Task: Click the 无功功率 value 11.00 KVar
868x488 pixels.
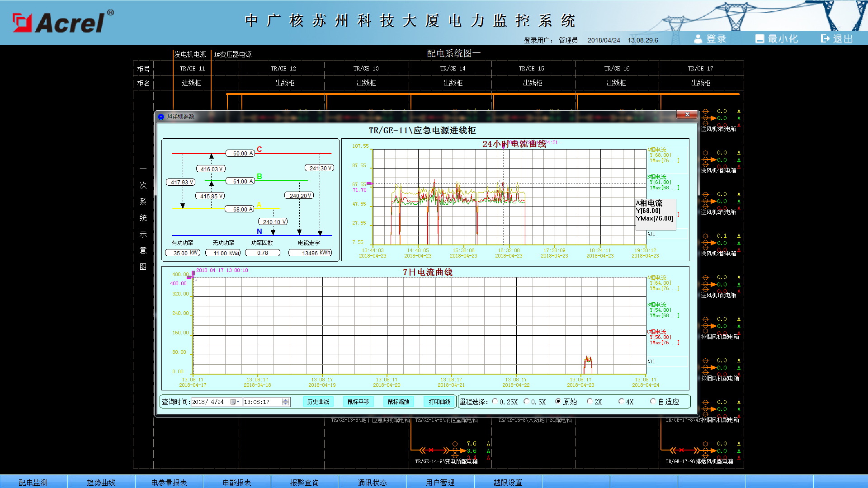Action: (x=223, y=253)
